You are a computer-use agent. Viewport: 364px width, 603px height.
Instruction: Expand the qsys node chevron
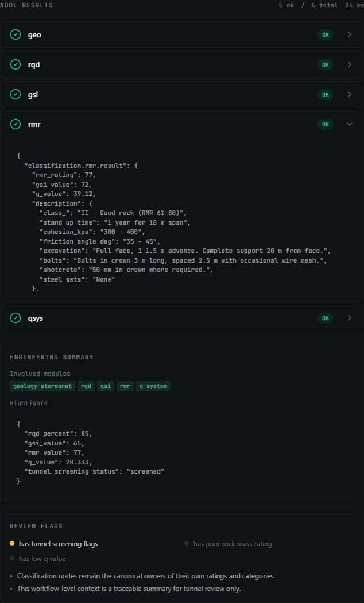click(350, 318)
